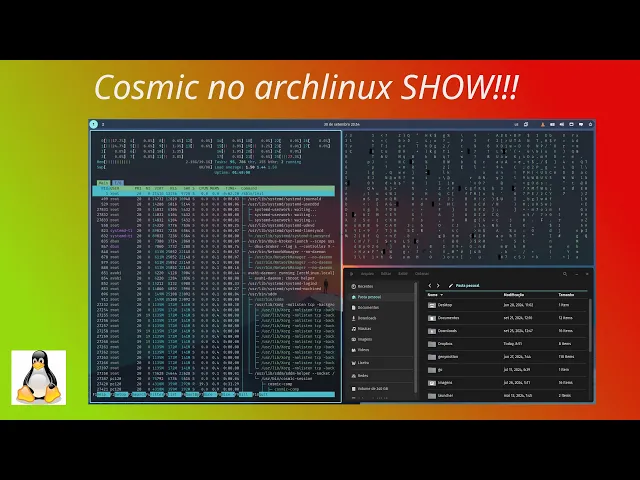Image resolution: width=640 pixels, height=480 pixels.
Task: Click the matrix rain terminal window
Action: click(x=469, y=198)
